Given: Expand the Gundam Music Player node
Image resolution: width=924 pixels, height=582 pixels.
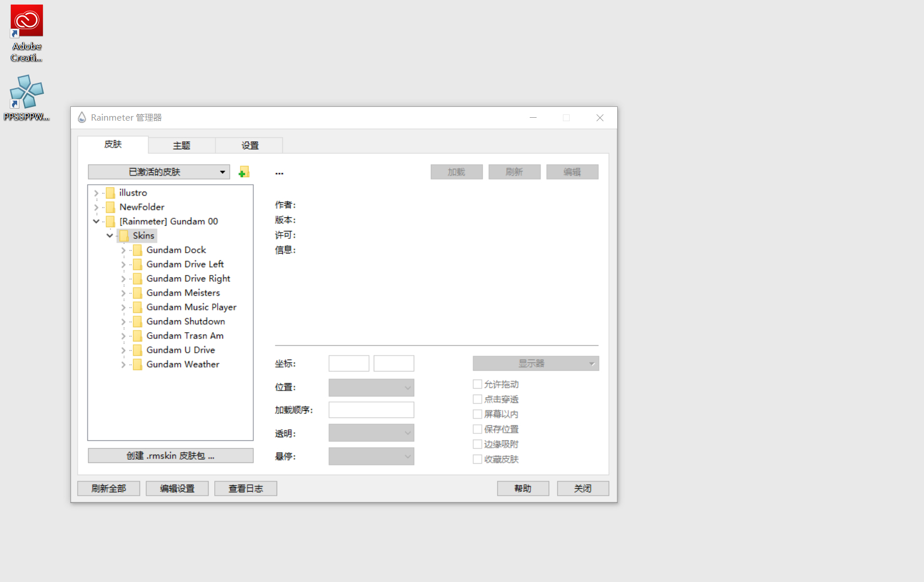Looking at the screenshot, I should tap(123, 308).
